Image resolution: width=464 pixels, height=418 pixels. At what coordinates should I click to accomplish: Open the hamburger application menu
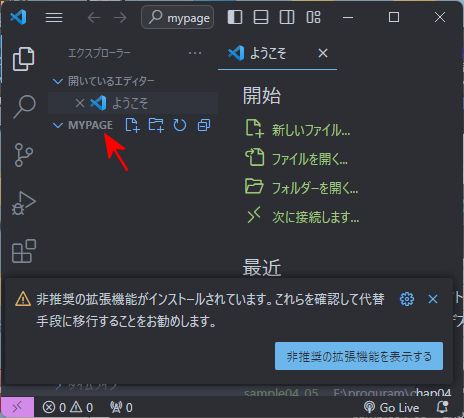tap(54, 17)
